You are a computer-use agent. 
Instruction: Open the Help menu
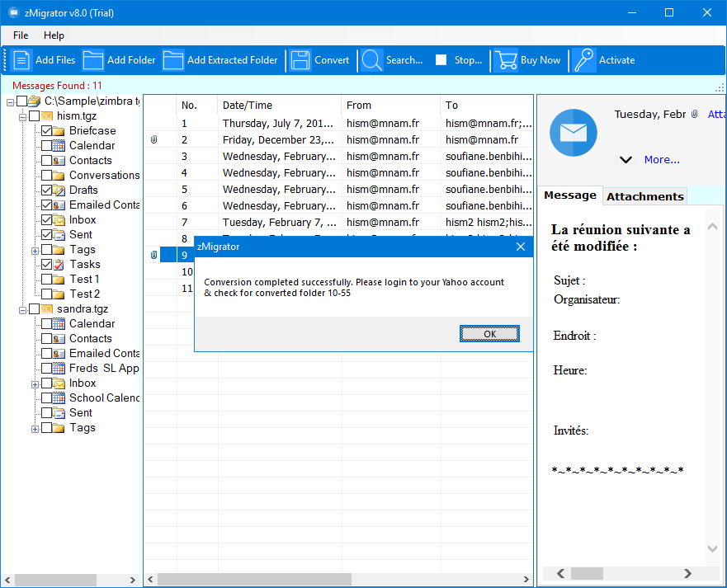pyautogui.click(x=54, y=35)
